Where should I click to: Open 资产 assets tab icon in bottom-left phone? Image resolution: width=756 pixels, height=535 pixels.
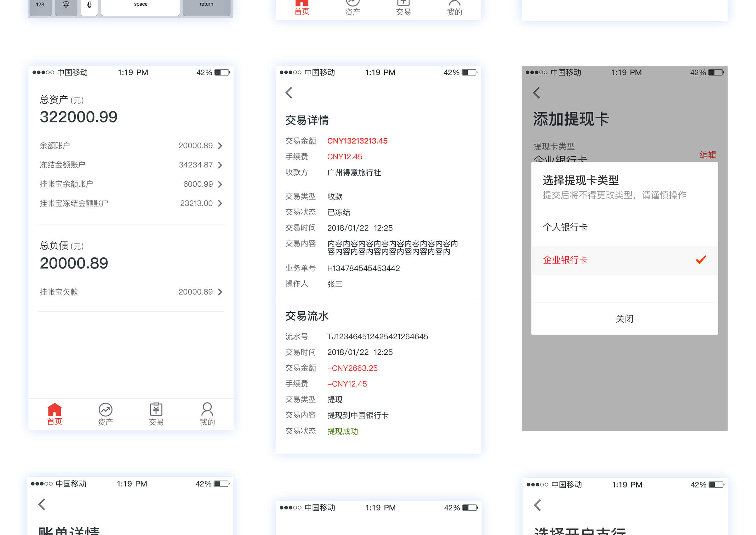(x=105, y=409)
